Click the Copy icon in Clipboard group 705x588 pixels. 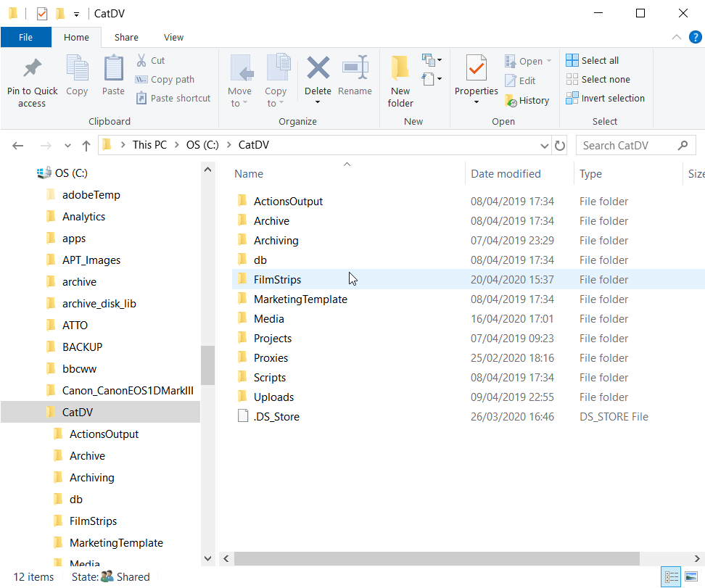[77, 68]
